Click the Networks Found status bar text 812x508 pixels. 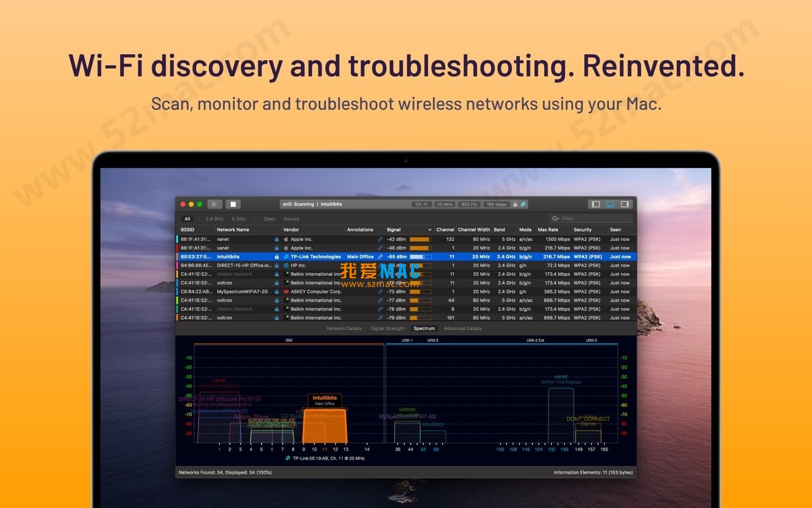[224, 473]
